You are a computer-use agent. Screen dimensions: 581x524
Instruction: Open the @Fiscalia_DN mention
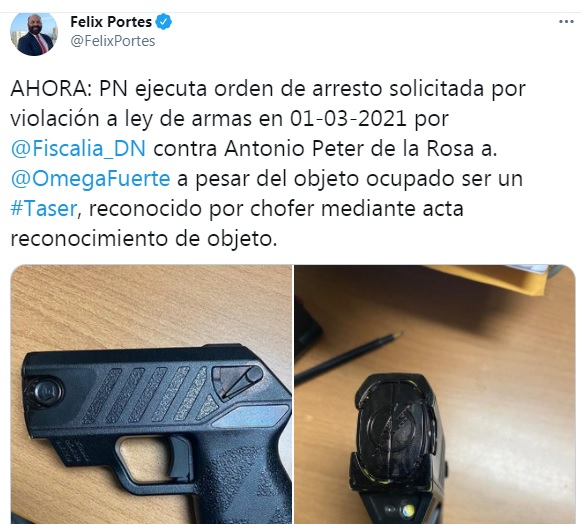(78, 149)
